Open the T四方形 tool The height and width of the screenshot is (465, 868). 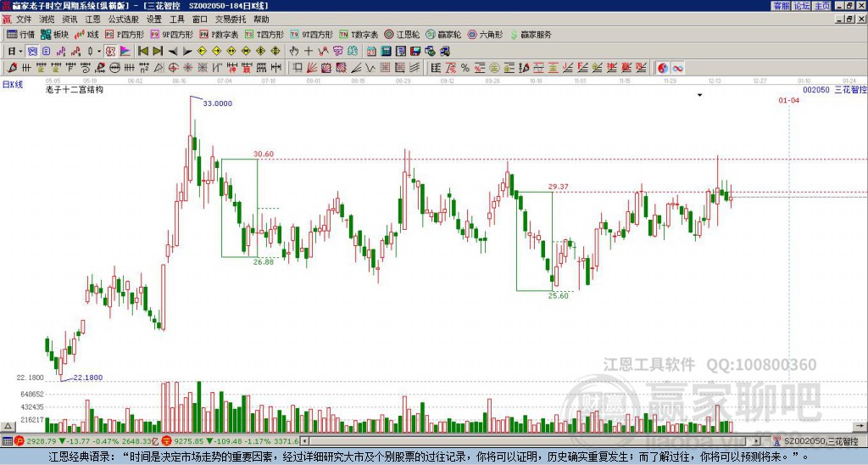[x=264, y=34]
